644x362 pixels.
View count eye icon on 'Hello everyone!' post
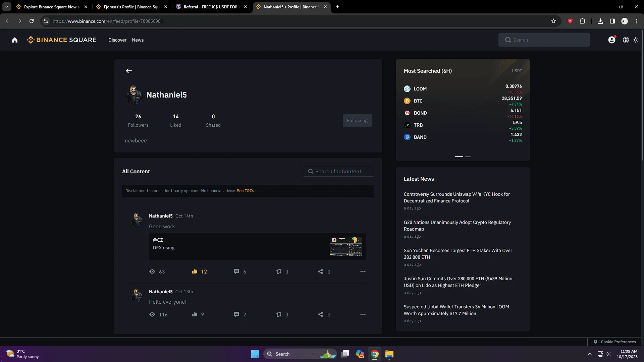[152, 314]
